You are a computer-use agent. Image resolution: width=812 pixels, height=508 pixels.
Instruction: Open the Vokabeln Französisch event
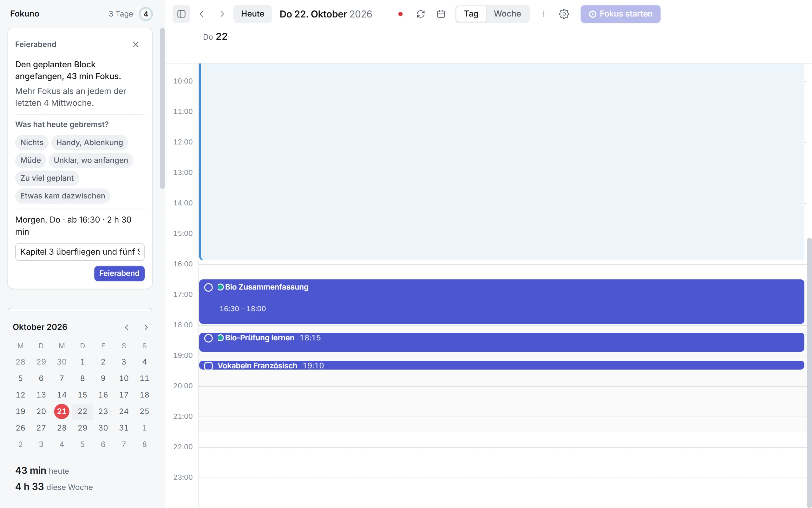click(501, 365)
